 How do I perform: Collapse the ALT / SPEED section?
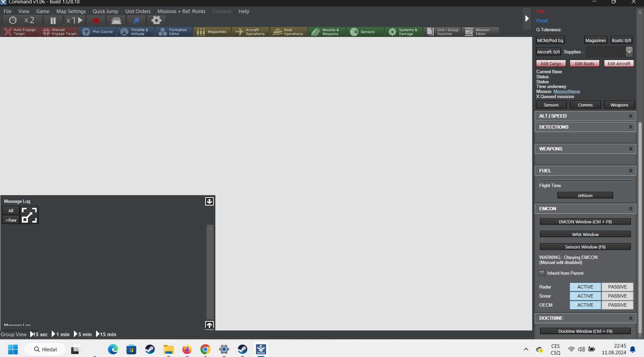tap(631, 116)
